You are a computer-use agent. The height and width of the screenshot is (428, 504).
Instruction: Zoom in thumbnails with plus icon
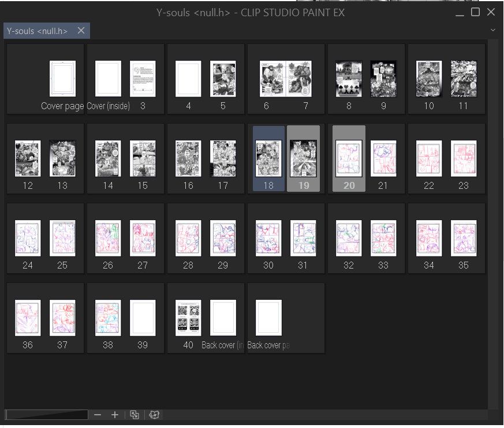115,415
